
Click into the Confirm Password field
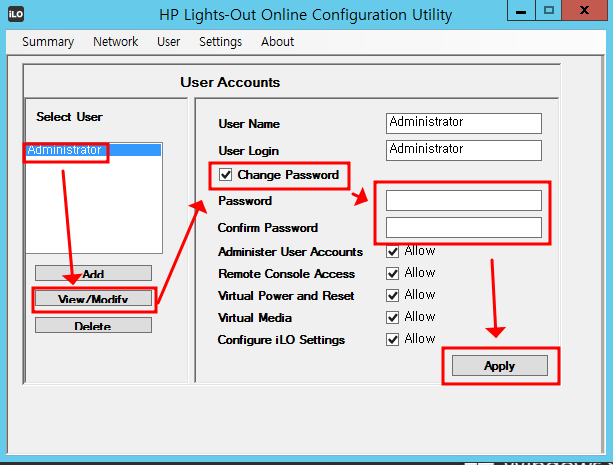point(464,228)
